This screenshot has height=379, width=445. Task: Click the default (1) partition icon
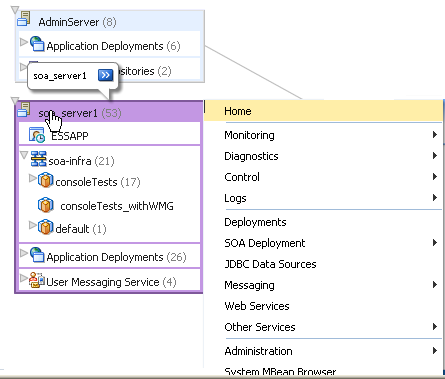pos(46,227)
